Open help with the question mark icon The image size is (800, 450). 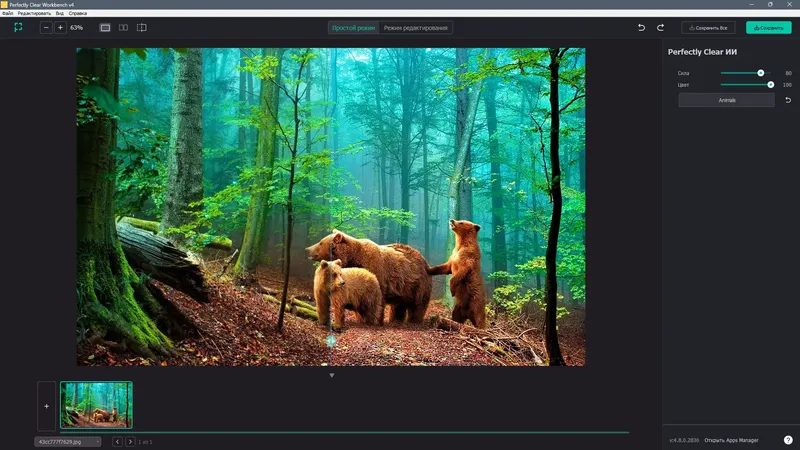[x=788, y=440]
